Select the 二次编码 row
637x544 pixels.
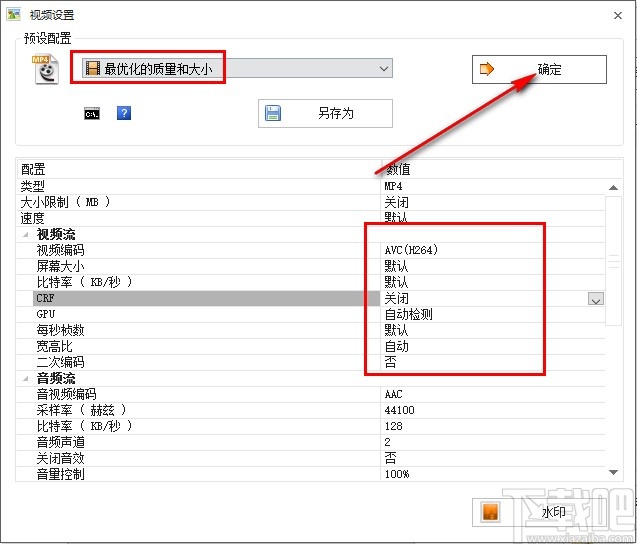(x=311, y=362)
